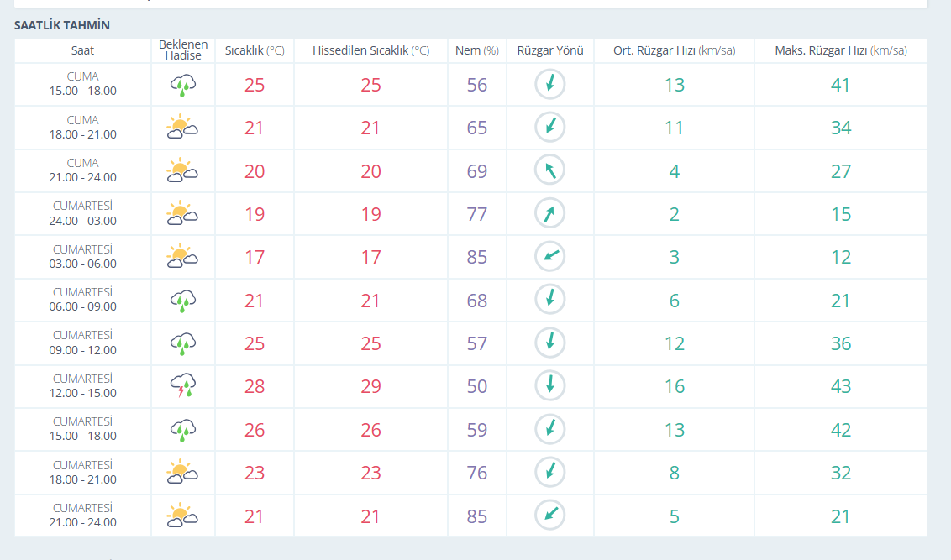
Task: Click the Rüzgar Yönü column header
Action: (550, 51)
